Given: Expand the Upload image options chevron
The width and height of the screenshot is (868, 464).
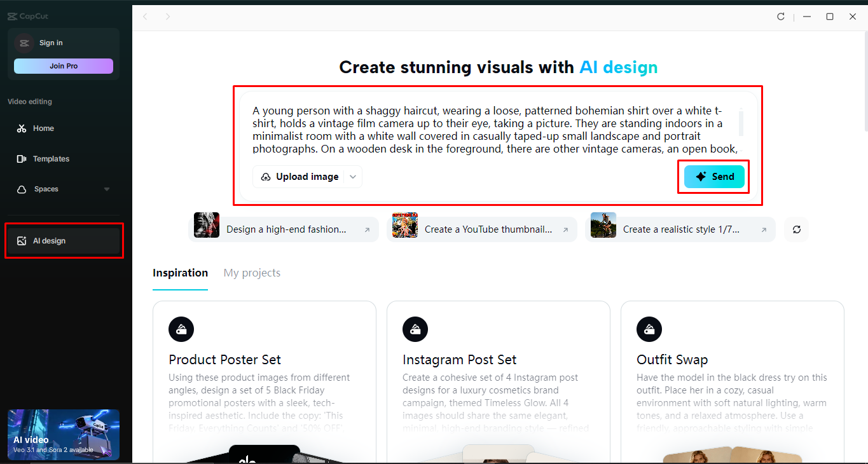Looking at the screenshot, I should point(353,177).
